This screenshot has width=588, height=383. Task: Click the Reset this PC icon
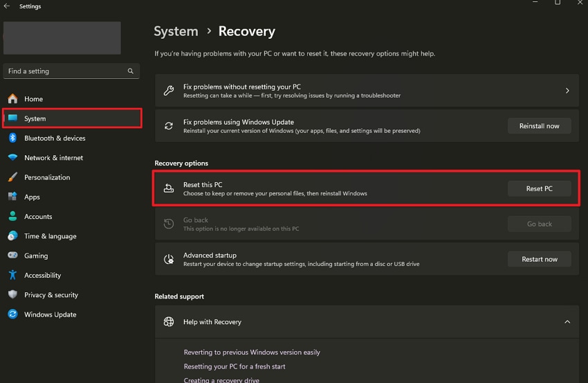pyautogui.click(x=169, y=188)
